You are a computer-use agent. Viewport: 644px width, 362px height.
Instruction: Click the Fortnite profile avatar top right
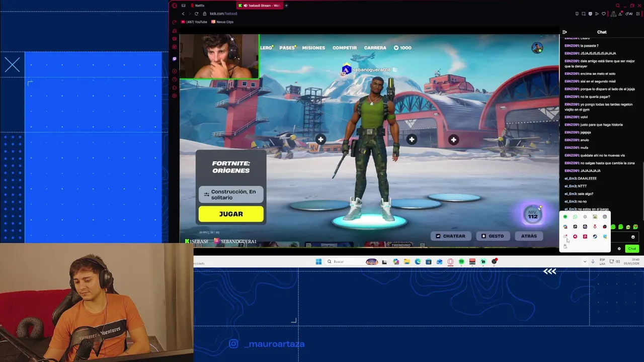(x=537, y=48)
